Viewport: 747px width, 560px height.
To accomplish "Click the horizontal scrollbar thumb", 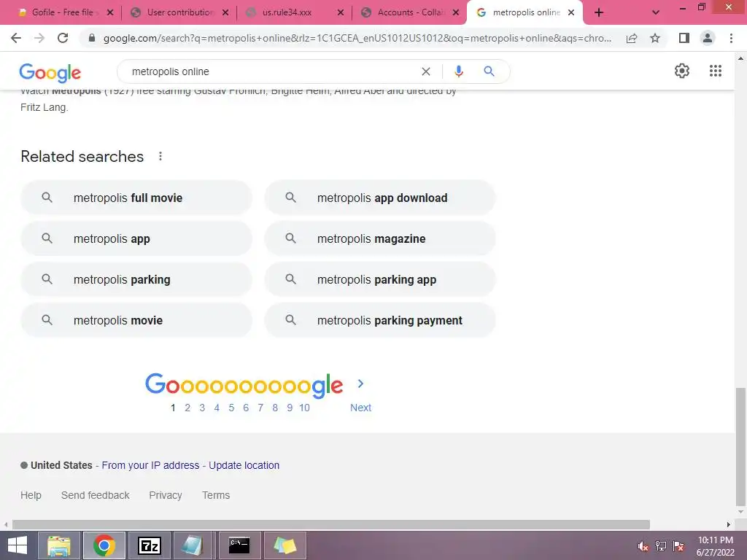I will pyautogui.click(x=331, y=525).
